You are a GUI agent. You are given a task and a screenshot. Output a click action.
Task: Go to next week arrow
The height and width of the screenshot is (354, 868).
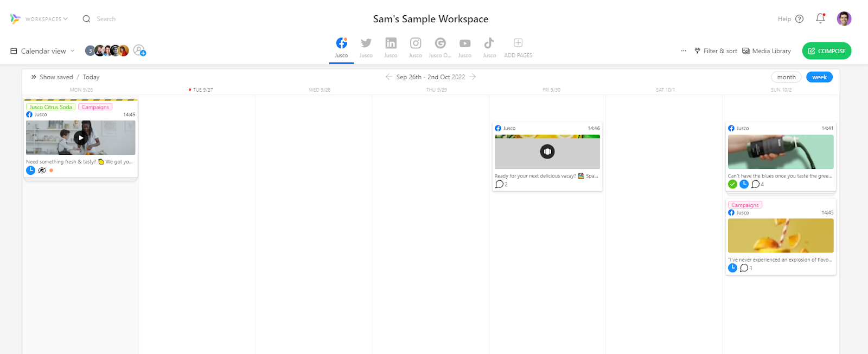click(473, 77)
